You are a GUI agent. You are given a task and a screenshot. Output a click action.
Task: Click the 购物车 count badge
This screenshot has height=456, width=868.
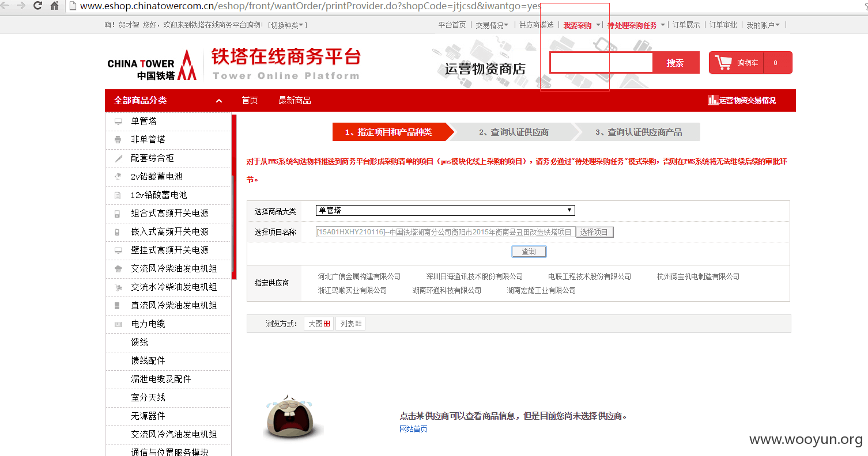click(x=775, y=63)
